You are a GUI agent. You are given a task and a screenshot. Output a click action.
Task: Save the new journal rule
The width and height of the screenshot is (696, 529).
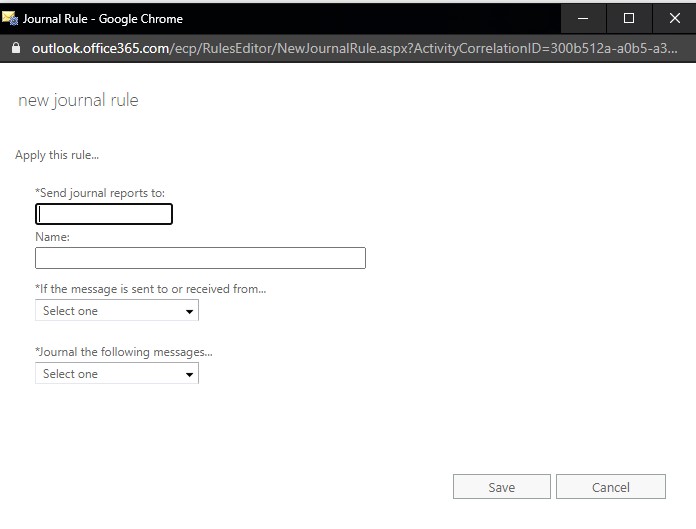502,487
